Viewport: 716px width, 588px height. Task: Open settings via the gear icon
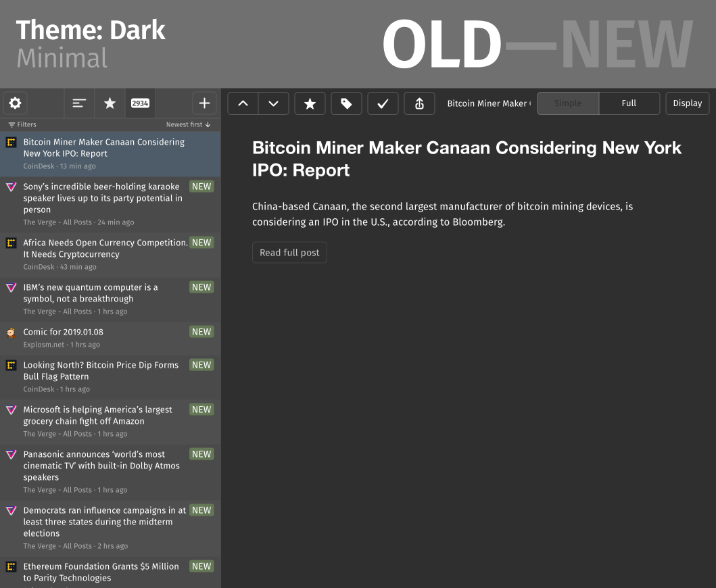pyautogui.click(x=15, y=103)
